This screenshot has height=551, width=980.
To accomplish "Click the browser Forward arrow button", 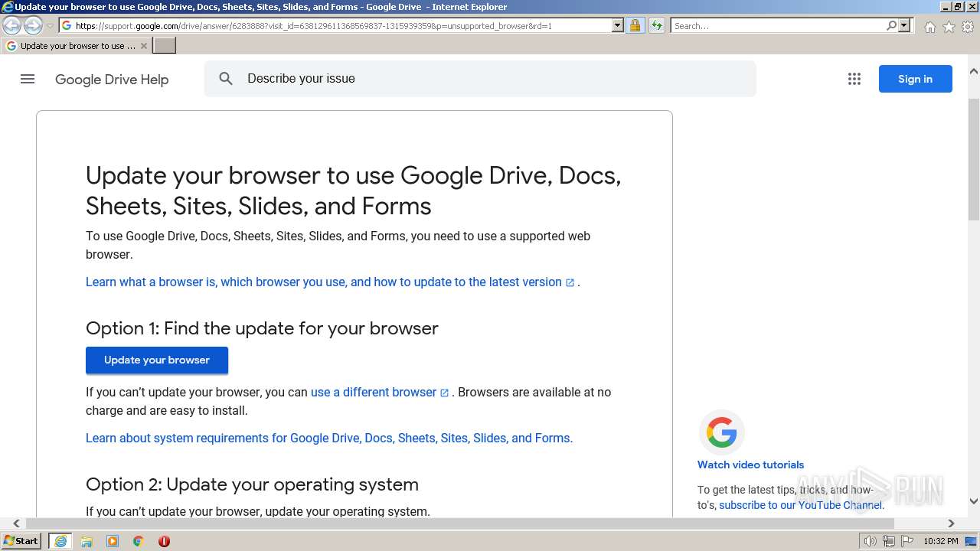I will (x=33, y=26).
